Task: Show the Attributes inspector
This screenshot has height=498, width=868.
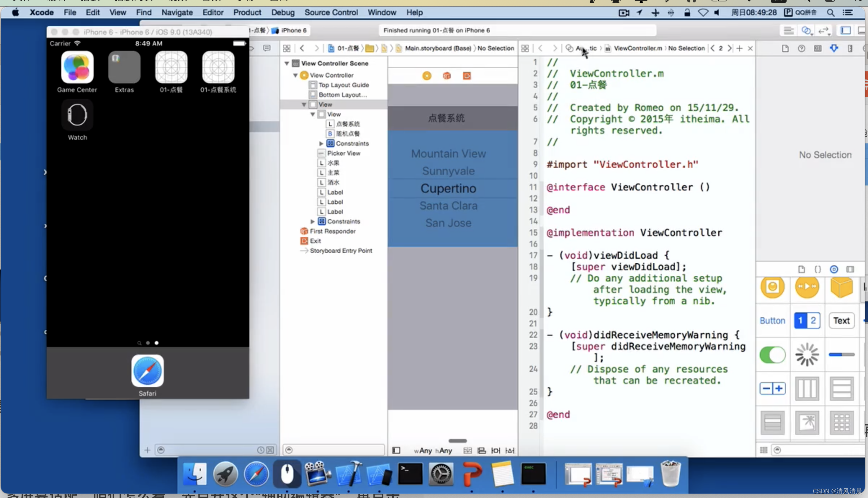Action: pyautogui.click(x=834, y=48)
